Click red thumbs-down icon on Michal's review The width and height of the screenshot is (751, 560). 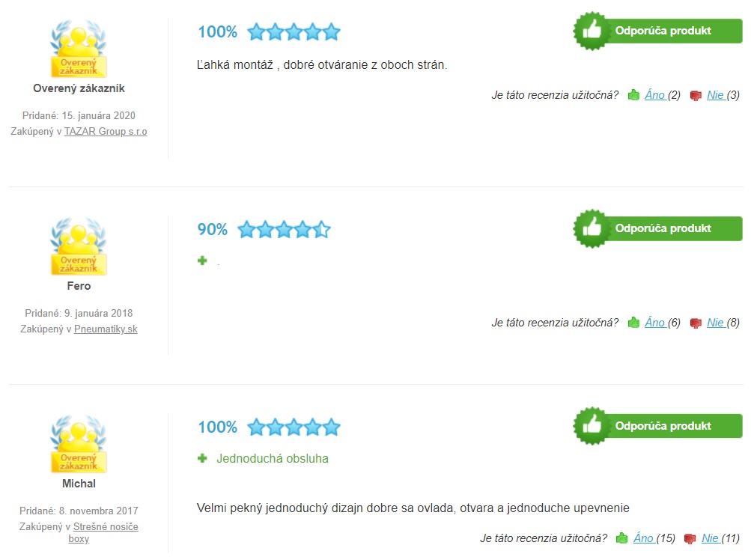(690, 539)
